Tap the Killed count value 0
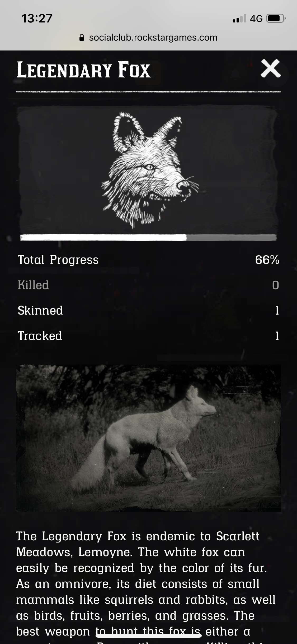The width and height of the screenshot is (297, 644). point(276,285)
